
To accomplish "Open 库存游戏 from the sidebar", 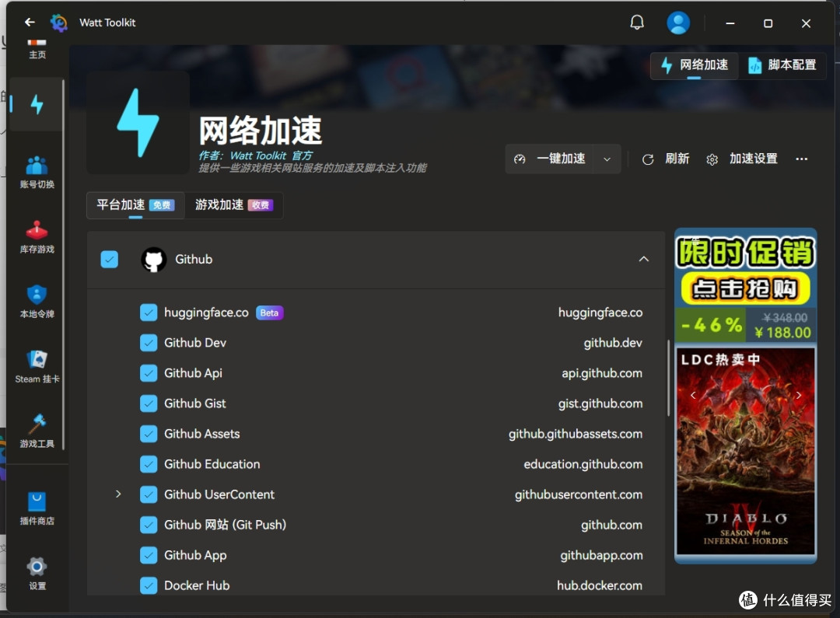I will click(x=37, y=236).
